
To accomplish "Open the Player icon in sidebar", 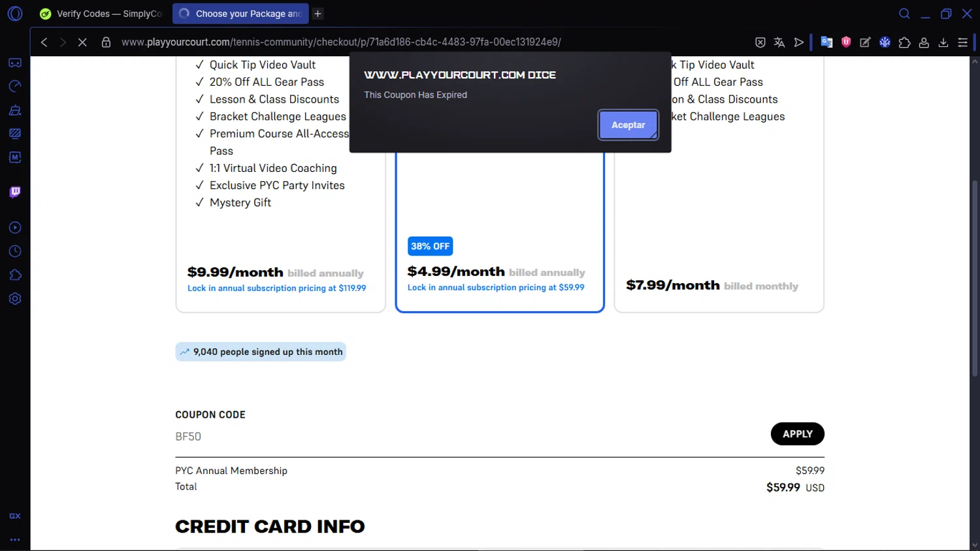I will [x=15, y=227].
